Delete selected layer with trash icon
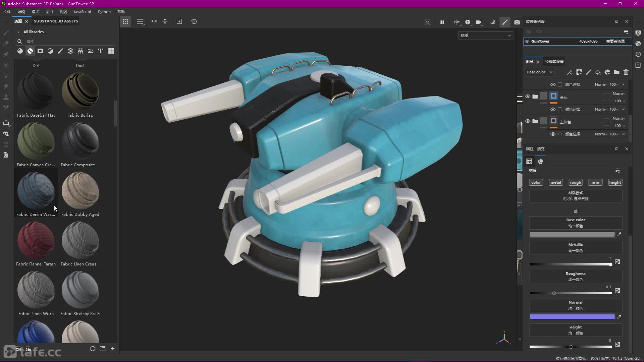The image size is (644, 362). [x=626, y=72]
